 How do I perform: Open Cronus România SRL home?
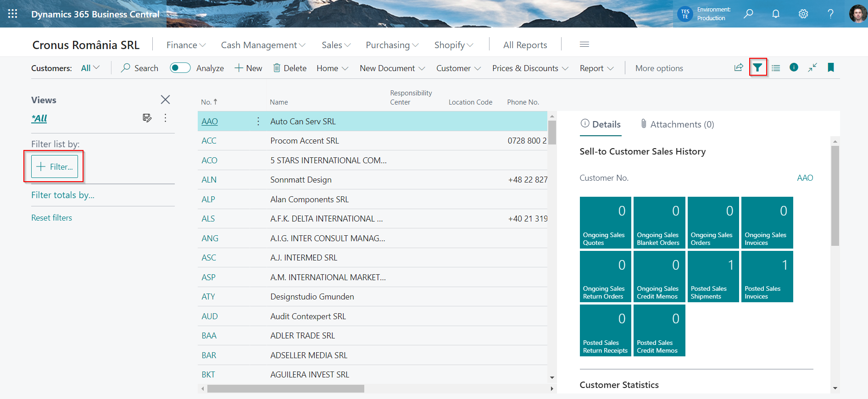[86, 45]
